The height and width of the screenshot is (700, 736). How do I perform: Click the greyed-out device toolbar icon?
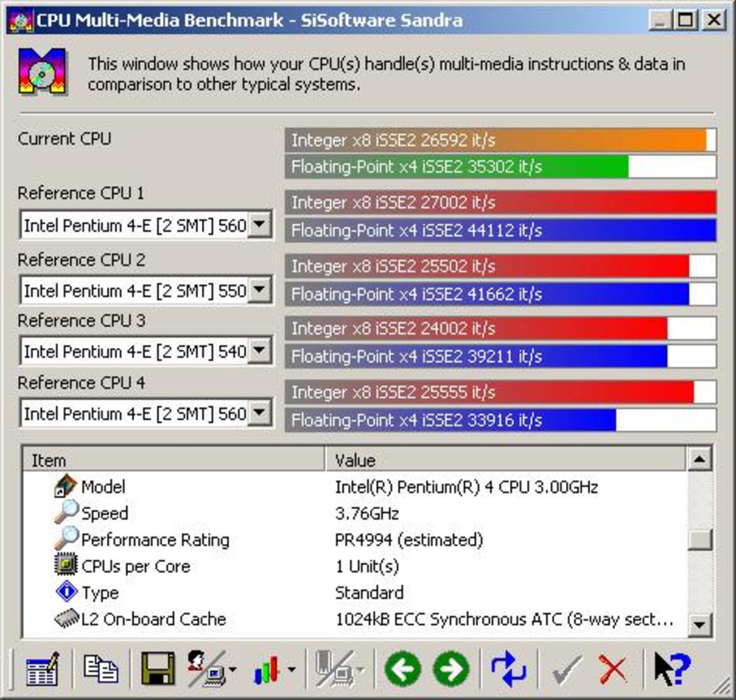[334, 669]
